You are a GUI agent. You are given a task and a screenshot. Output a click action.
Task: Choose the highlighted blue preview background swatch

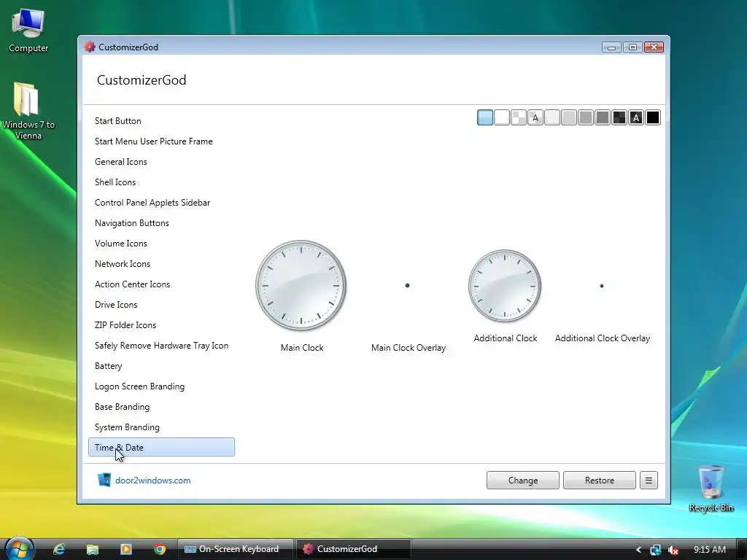[x=485, y=117]
